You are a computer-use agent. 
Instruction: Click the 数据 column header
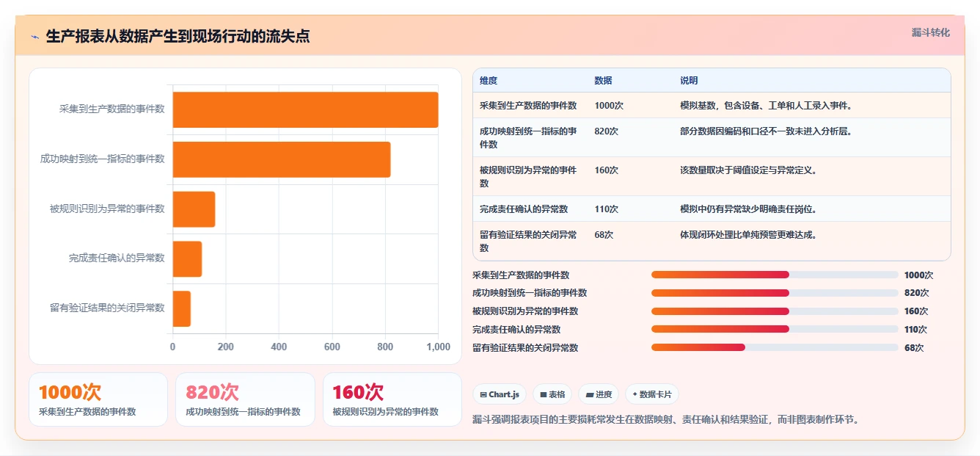(x=603, y=81)
